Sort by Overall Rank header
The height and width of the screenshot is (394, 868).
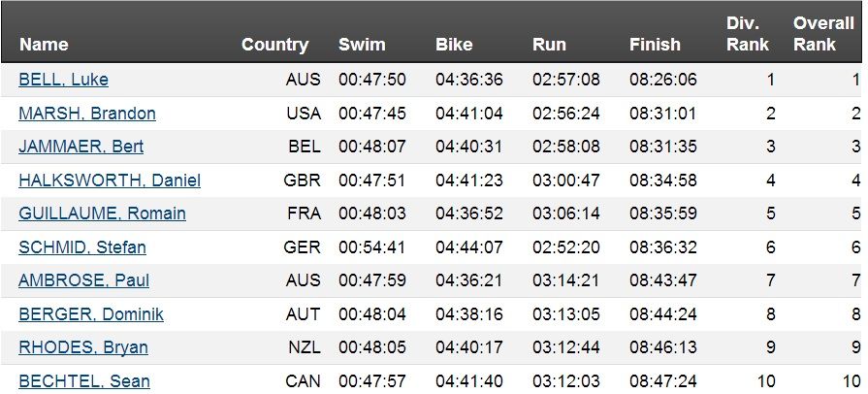823,34
